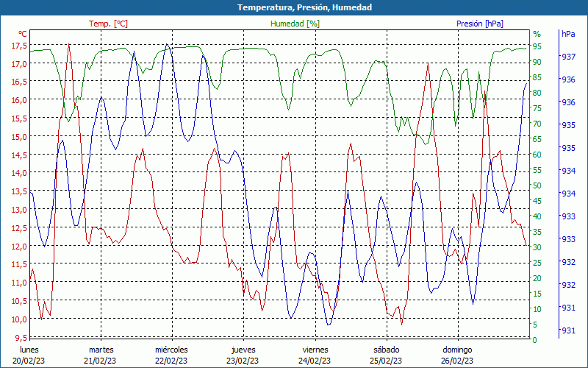588x368 pixels.
Task: Click the date "20/02/23"
Action: tap(29, 361)
